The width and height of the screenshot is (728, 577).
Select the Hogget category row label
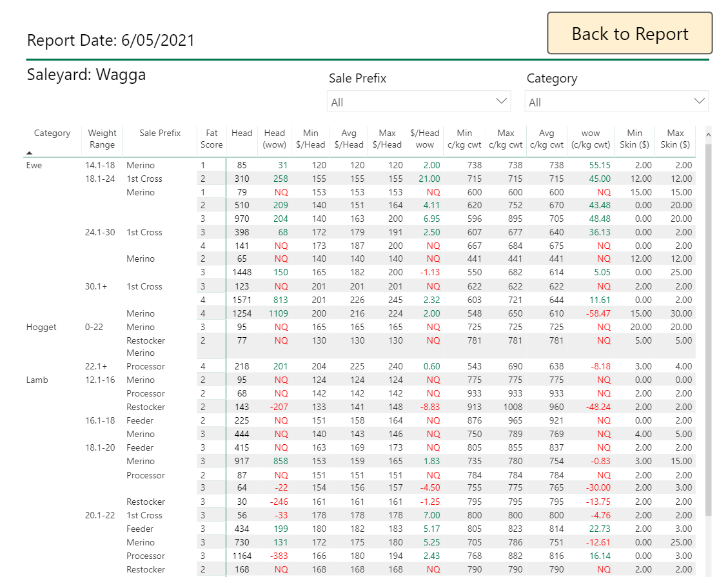[x=41, y=327]
